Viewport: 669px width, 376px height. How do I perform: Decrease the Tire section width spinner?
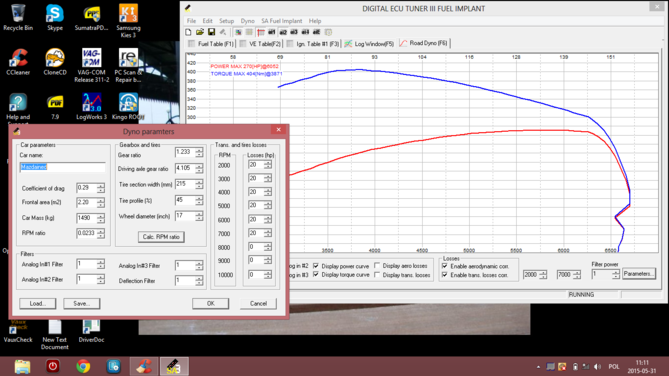tap(199, 187)
